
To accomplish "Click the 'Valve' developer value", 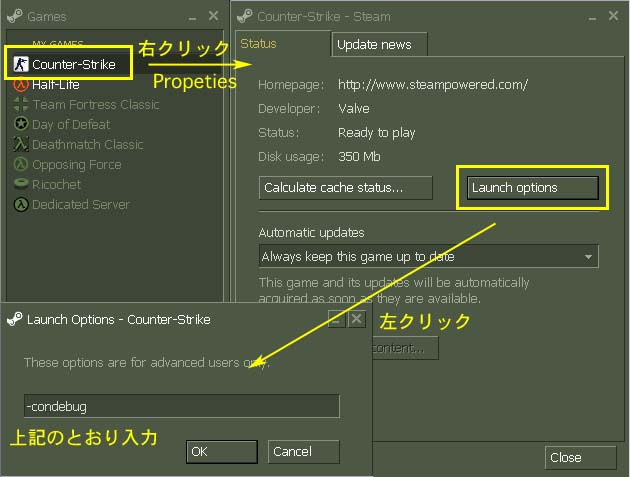I will pyautogui.click(x=354, y=109).
